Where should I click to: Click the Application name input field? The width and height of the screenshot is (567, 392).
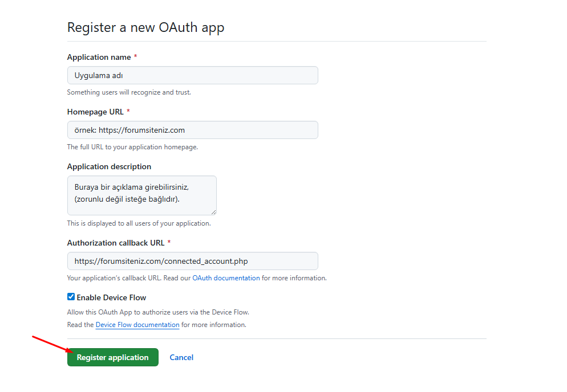(192, 75)
